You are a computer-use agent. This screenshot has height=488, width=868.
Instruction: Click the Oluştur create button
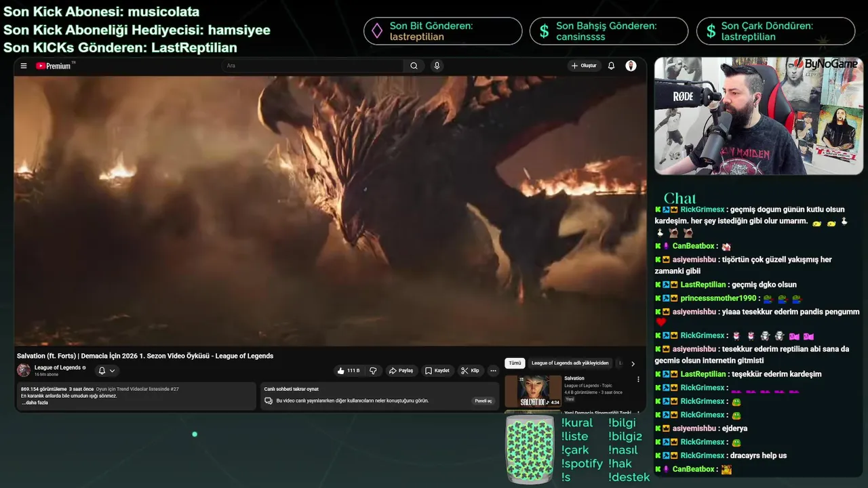(x=584, y=66)
